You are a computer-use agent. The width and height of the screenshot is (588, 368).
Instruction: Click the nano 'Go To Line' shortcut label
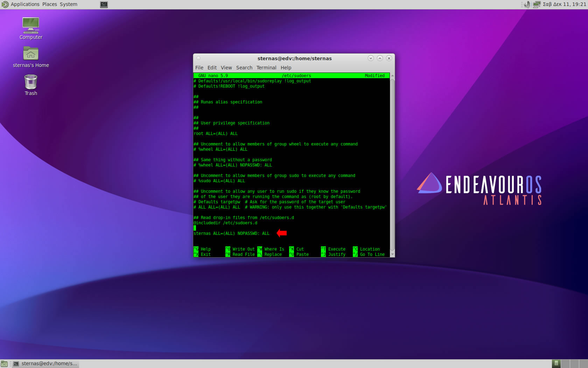click(x=372, y=254)
